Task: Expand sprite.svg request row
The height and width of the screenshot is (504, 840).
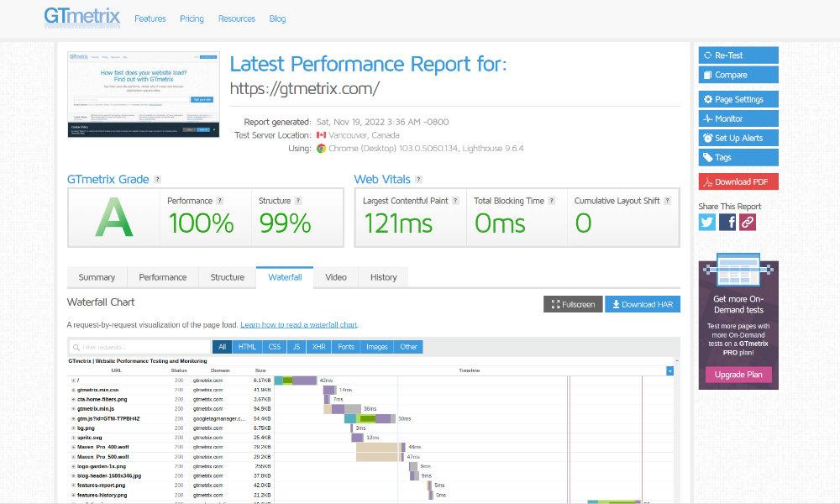Action: 73,438
